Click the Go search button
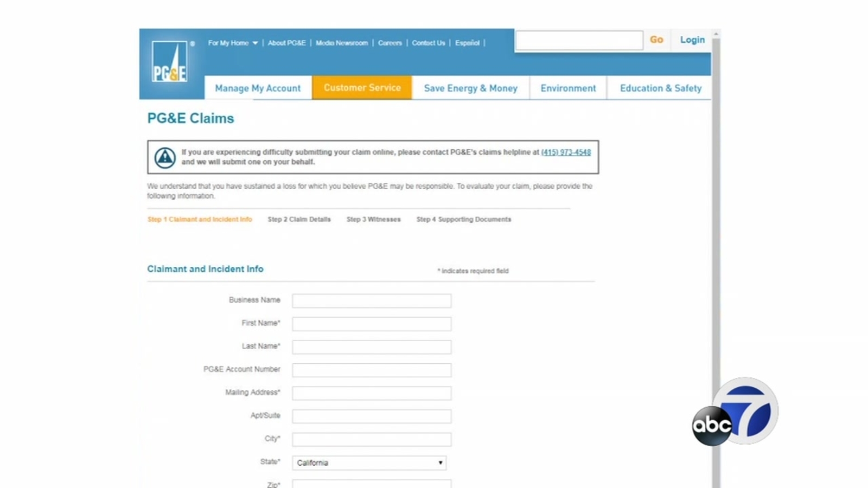868x488 pixels. click(x=656, y=40)
